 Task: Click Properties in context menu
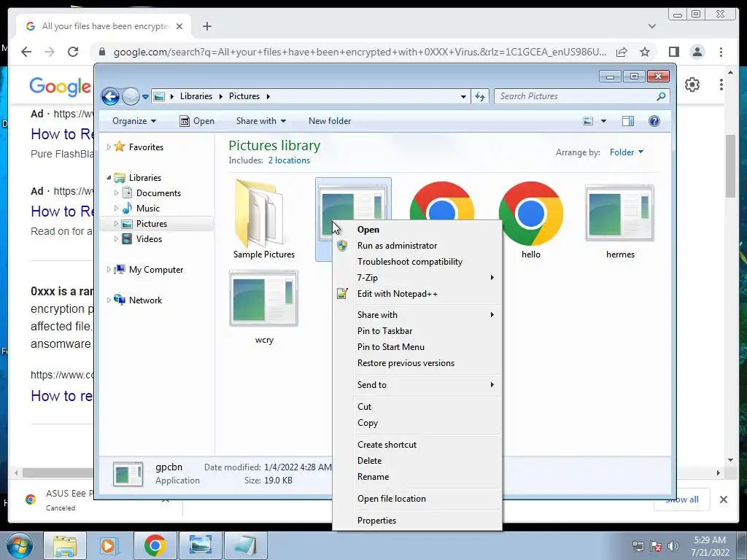pyautogui.click(x=418, y=521)
